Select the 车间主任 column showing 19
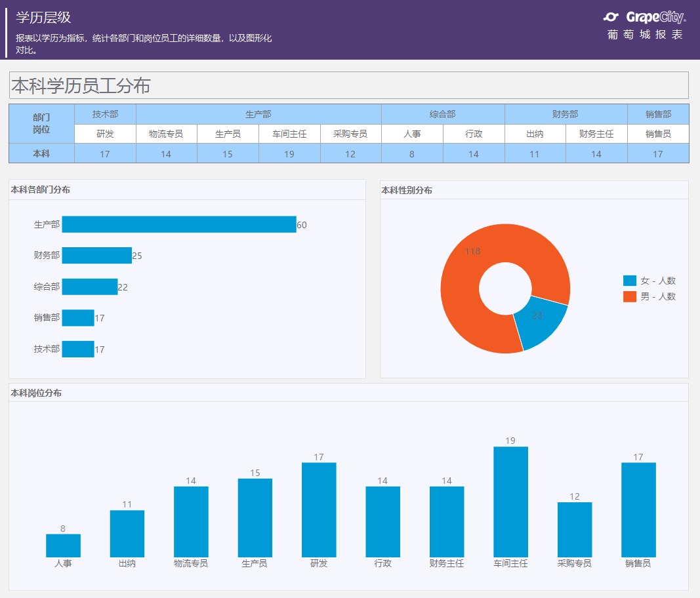 point(510,502)
